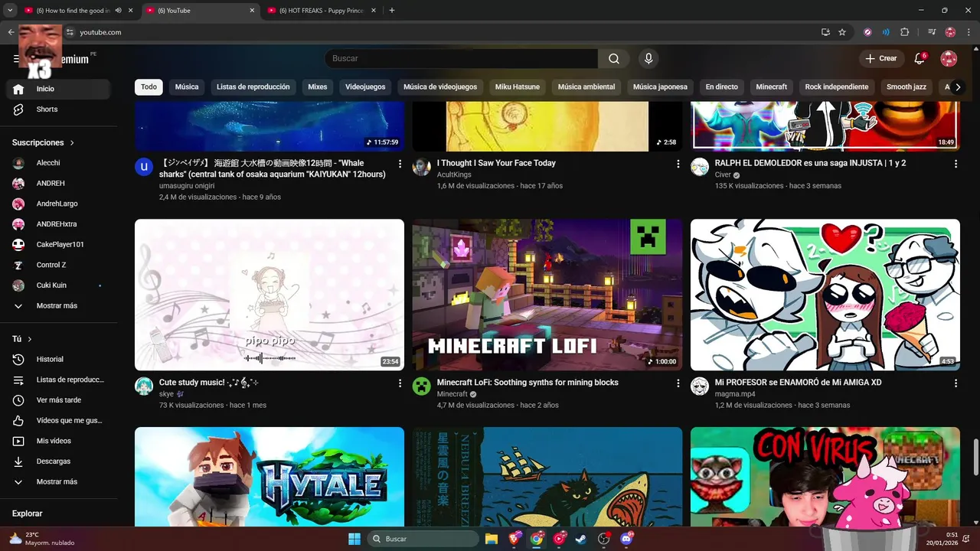Open Whale sharks Osaka aquarium video title
The image size is (980, 551).
point(273,169)
